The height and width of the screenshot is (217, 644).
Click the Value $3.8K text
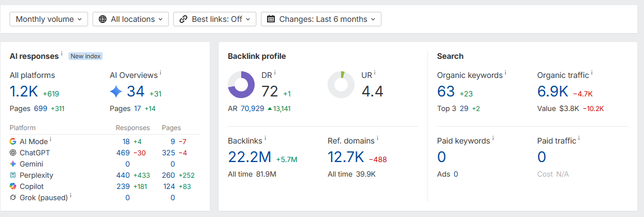[x=558, y=109]
